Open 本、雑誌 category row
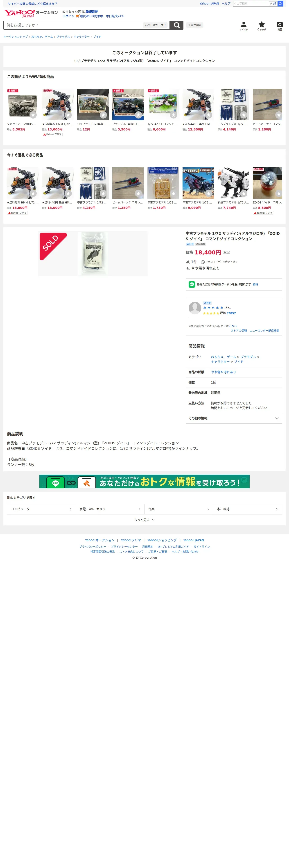 pyautogui.click(x=247, y=509)
